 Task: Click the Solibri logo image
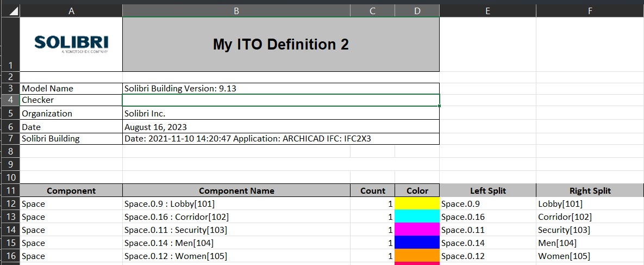(x=71, y=44)
